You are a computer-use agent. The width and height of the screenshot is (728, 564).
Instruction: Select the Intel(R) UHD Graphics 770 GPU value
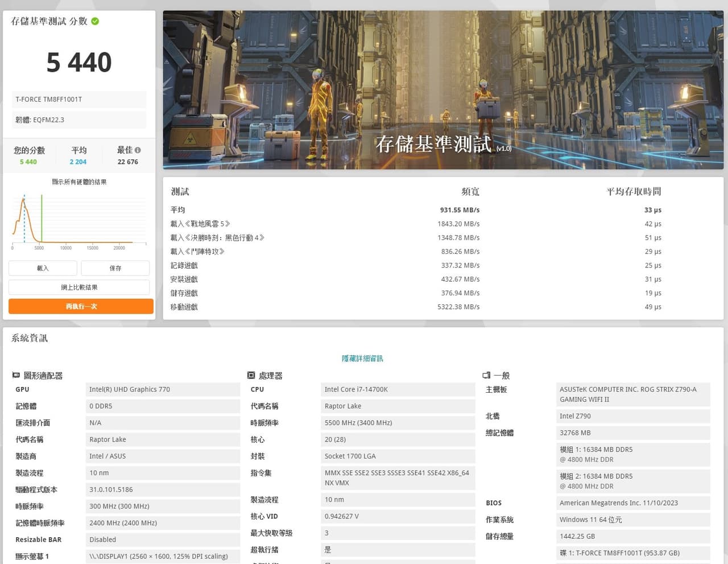(x=163, y=389)
